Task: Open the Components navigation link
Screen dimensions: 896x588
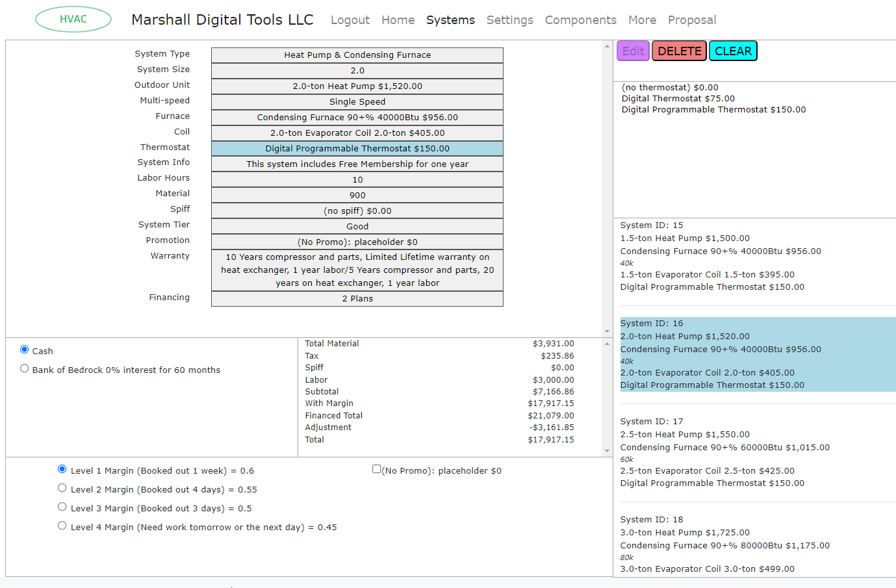Action: [x=580, y=20]
